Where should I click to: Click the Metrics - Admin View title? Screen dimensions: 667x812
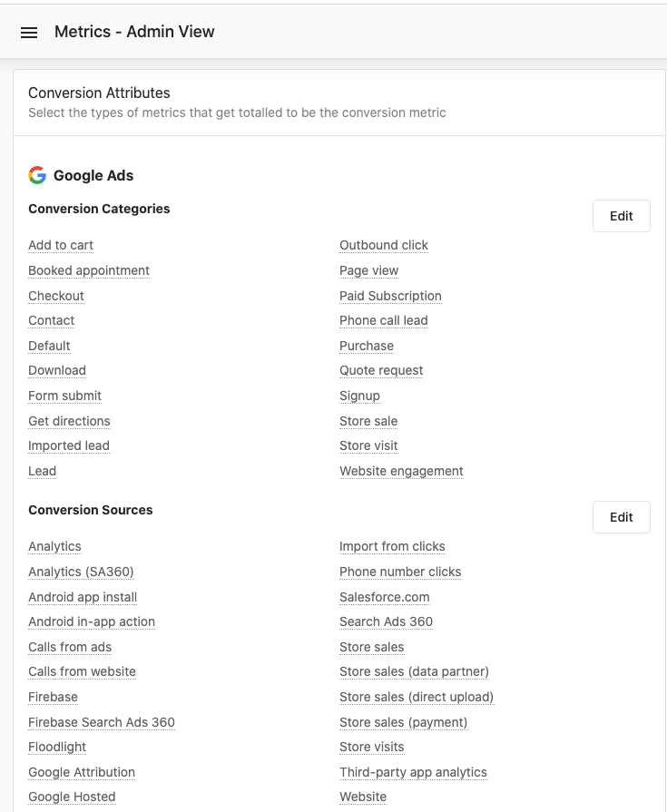point(134,32)
